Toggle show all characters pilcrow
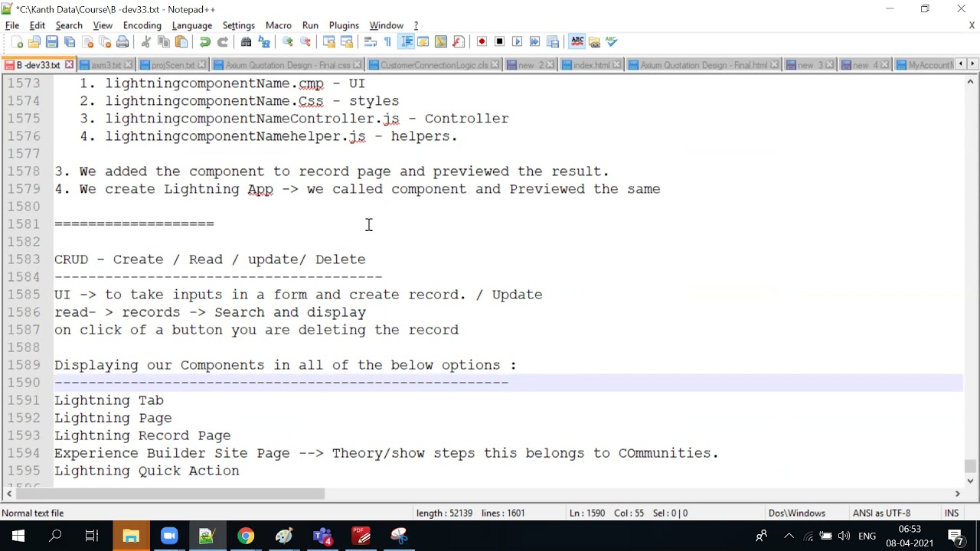The width and height of the screenshot is (980, 551). pyautogui.click(x=387, y=41)
